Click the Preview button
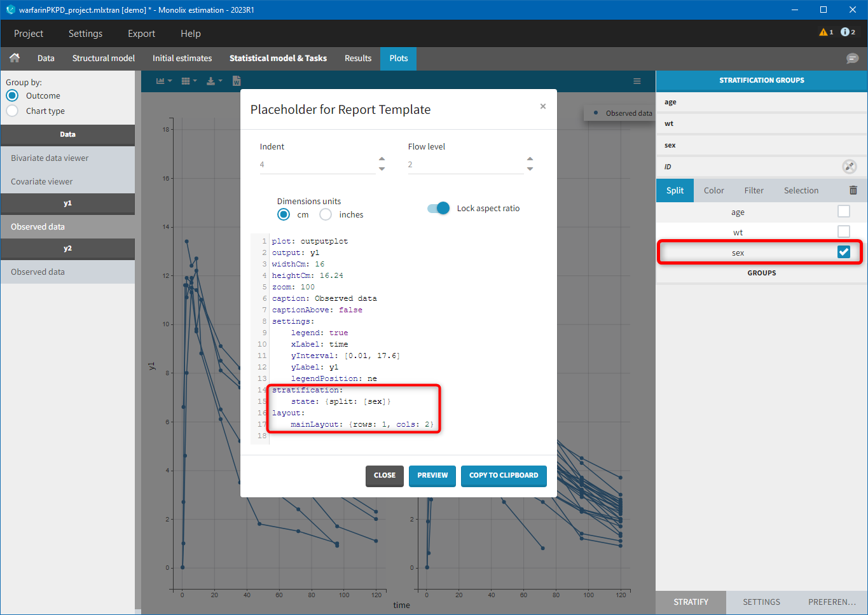The image size is (868, 615). pyautogui.click(x=432, y=475)
